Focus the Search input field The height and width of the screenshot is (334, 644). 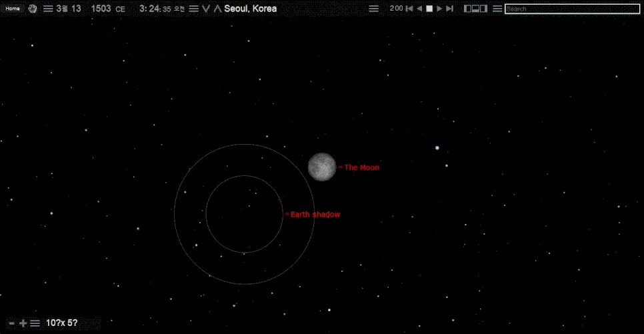tap(572, 9)
